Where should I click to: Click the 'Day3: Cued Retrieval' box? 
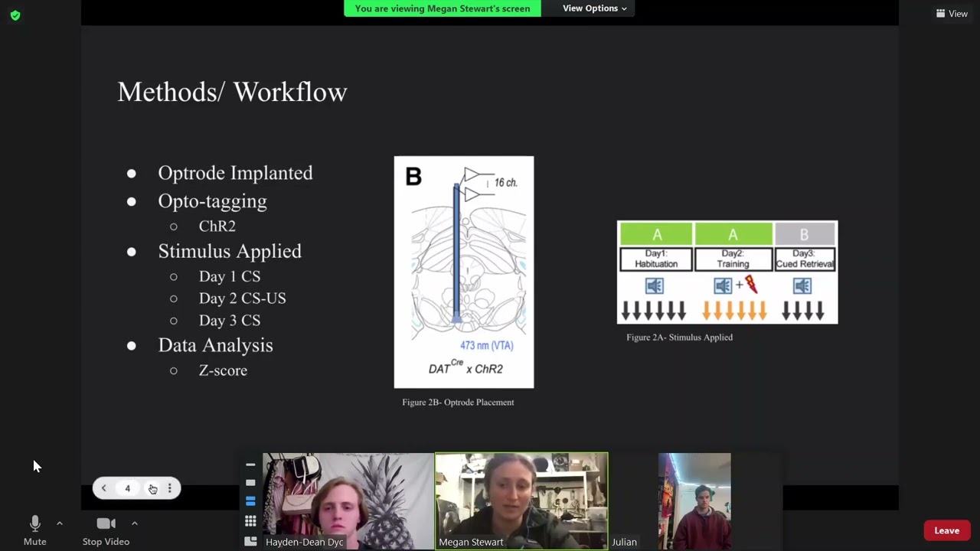point(805,259)
